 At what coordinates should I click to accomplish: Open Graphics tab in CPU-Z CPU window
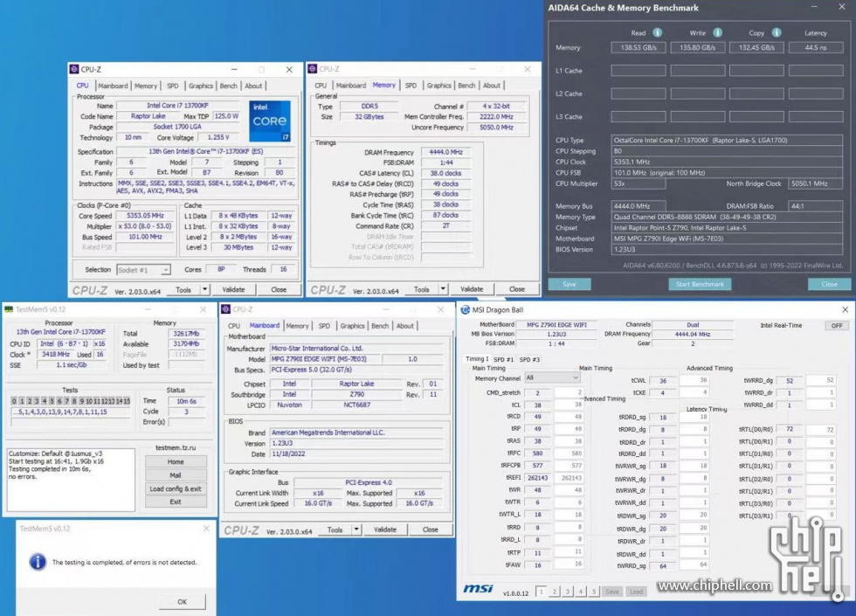(201, 86)
